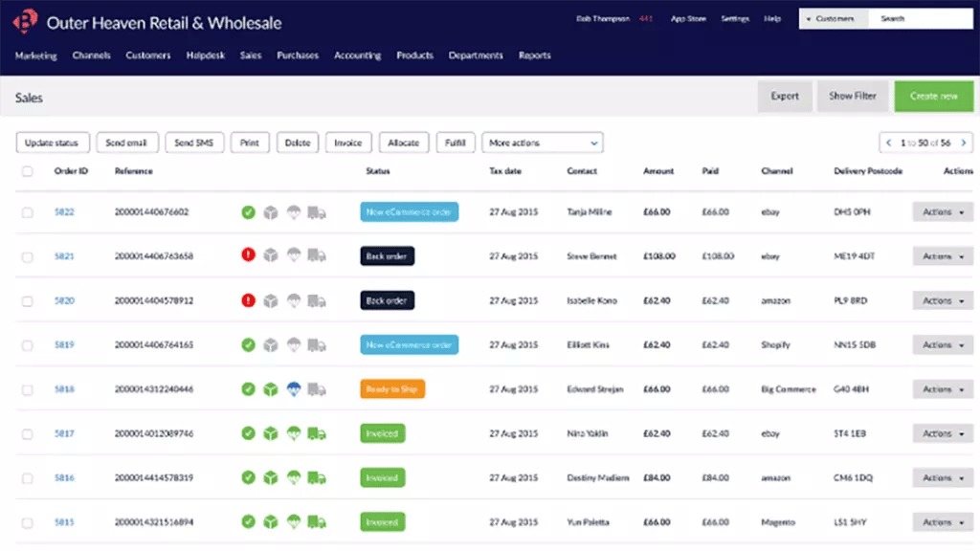Click the green tick icon for order 5819
The width and height of the screenshot is (980, 551).
coord(248,344)
